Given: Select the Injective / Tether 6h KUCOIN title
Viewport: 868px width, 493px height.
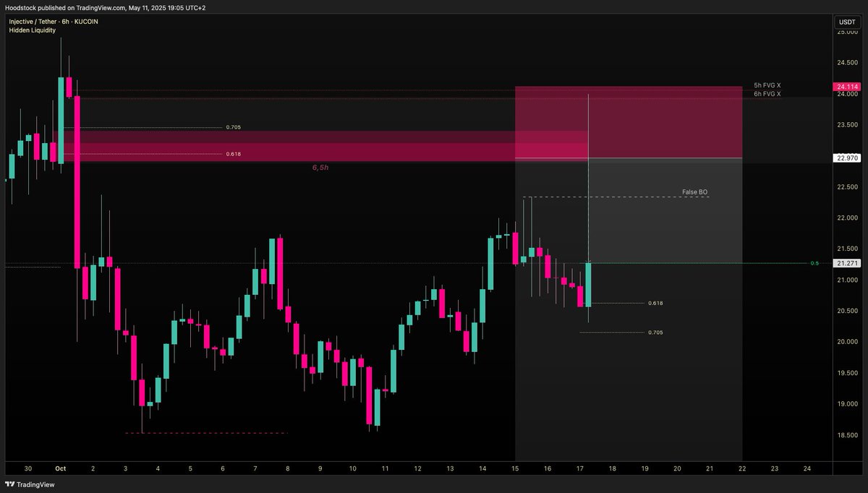Looking at the screenshot, I should point(54,22).
